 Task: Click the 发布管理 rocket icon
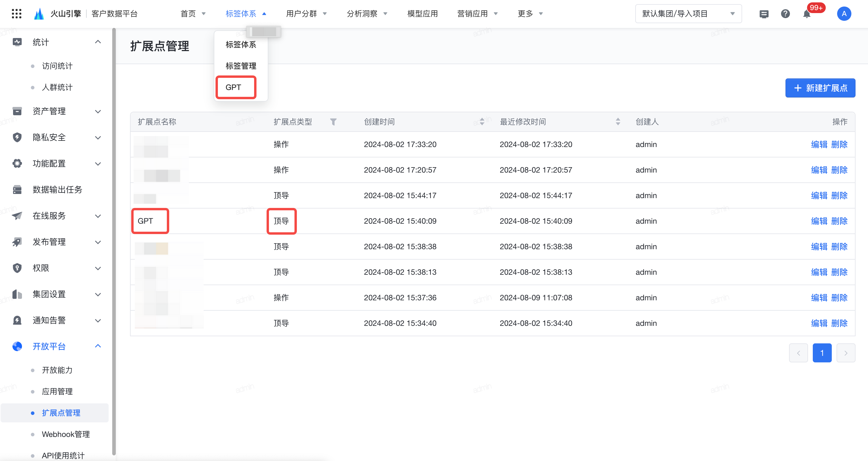coord(17,242)
